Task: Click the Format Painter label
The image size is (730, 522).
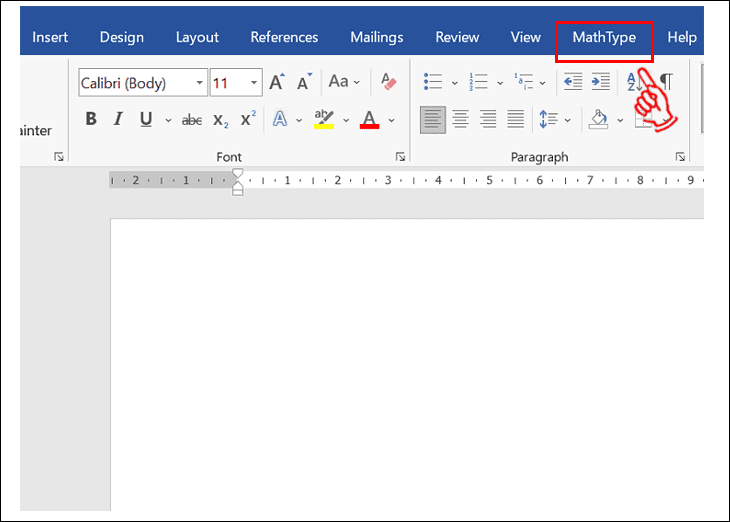Action: (36, 130)
